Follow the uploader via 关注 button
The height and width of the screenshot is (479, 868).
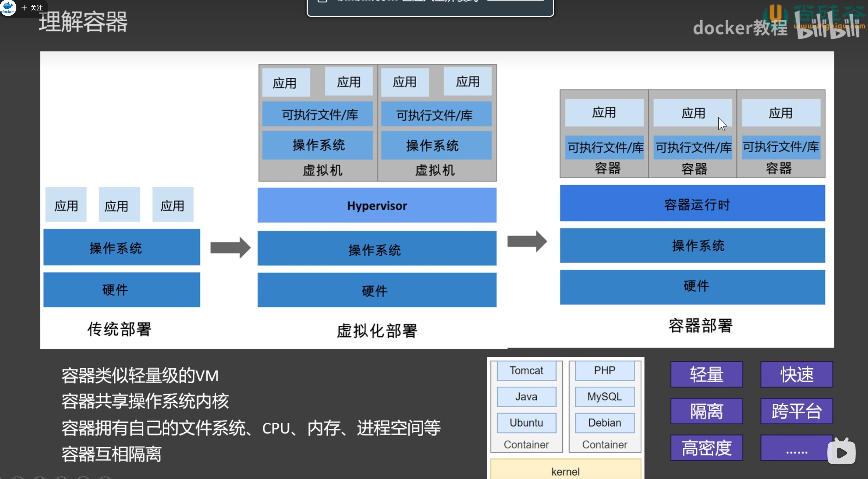click(32, 8)
